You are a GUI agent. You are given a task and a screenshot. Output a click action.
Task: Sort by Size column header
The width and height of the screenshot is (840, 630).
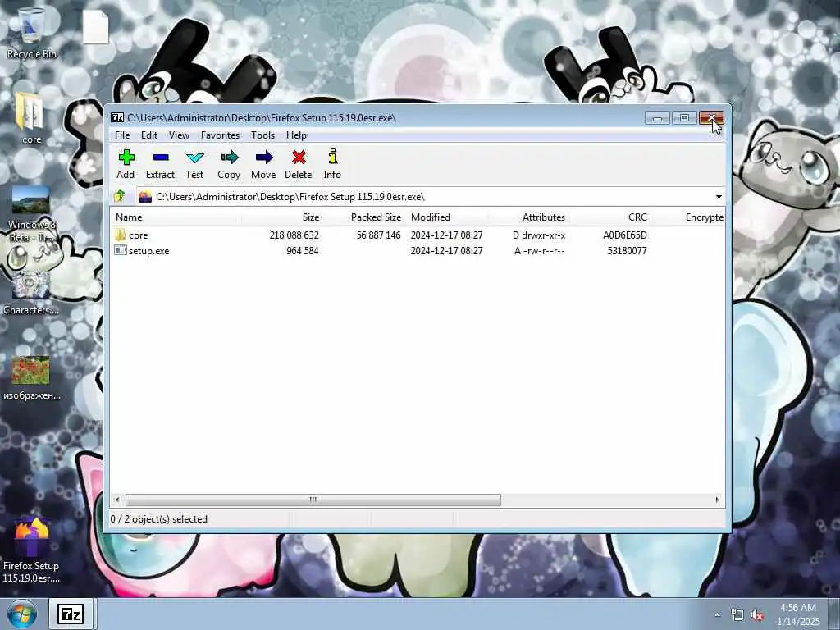(x=282, y=217)
